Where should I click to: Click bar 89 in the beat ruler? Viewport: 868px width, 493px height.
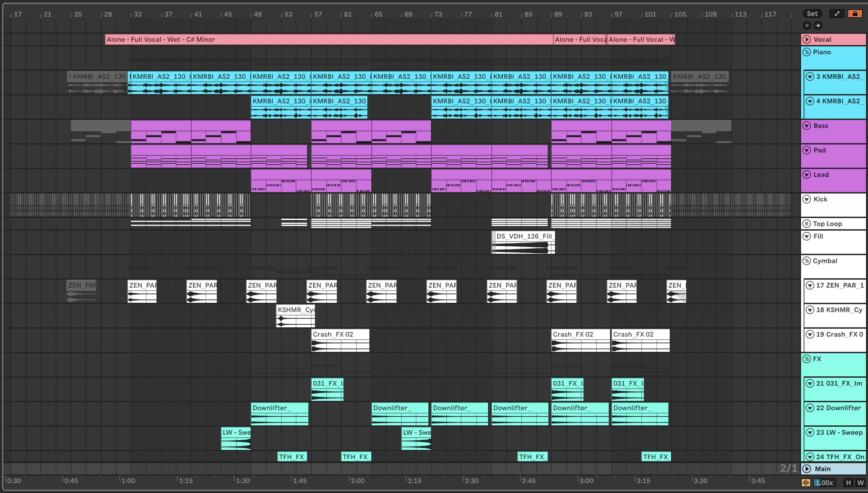(558, 14)
